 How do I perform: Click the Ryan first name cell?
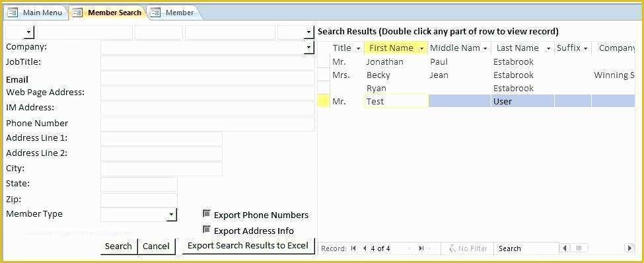396,89
